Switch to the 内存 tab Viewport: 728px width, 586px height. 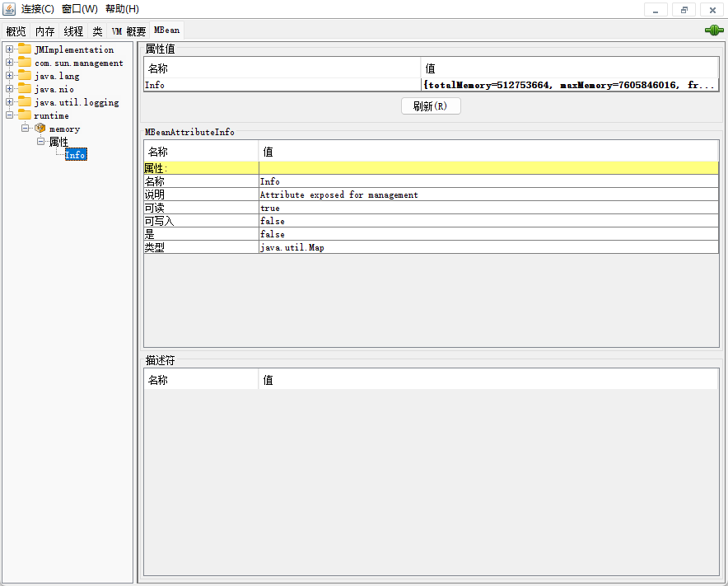(45, 31)
